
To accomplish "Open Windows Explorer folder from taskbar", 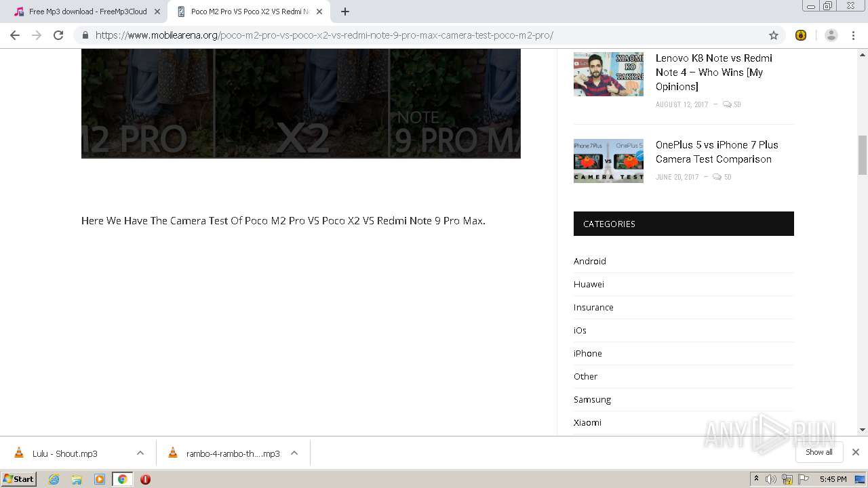I will click(x=77, y=479).
